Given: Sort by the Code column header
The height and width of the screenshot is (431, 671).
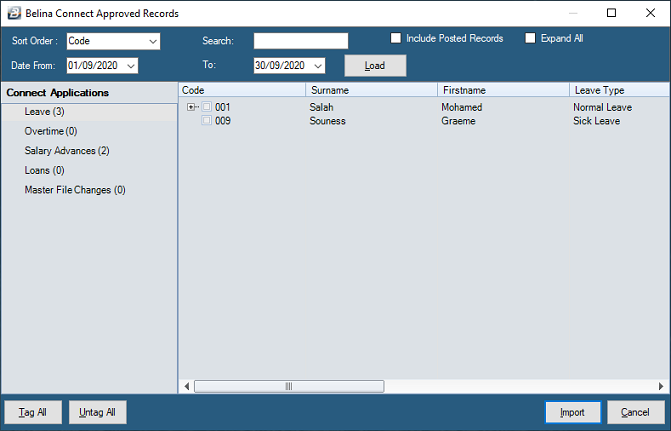Looking at the screenshot, I should coord(242,90).
